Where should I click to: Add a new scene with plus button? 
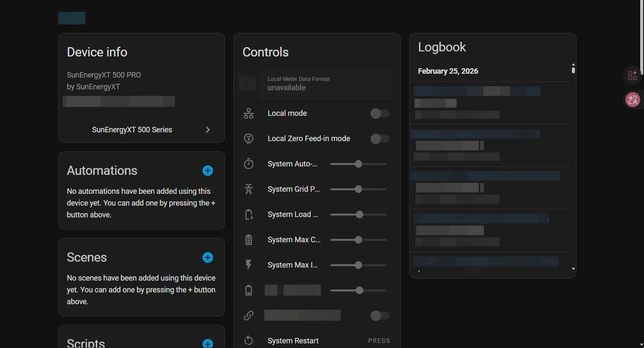tap(208, 257)
